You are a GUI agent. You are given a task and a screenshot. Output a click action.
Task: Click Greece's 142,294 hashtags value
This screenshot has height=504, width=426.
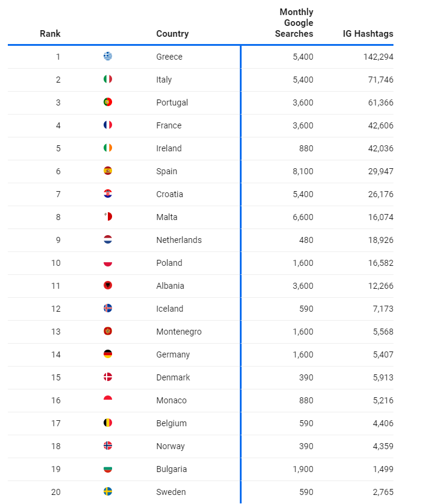pos(378,57)
